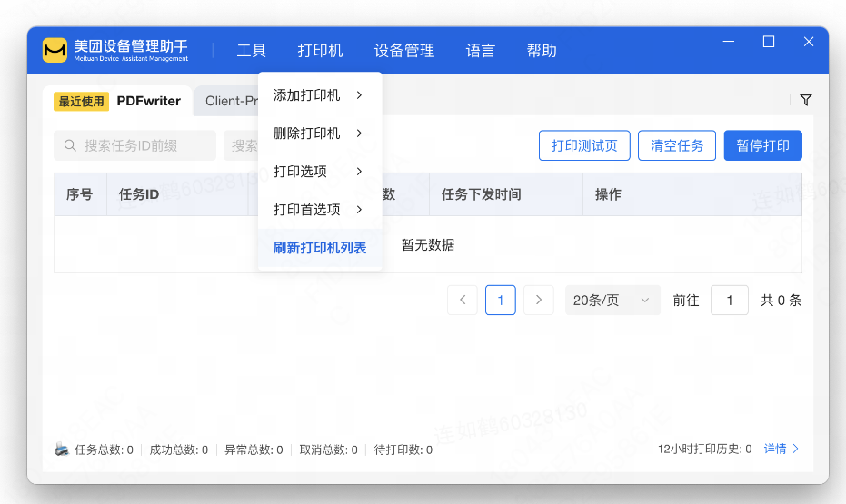Viewport: 846px width, 504px height.
Task: Click the 清空任务 button
Action: point(677,145)
